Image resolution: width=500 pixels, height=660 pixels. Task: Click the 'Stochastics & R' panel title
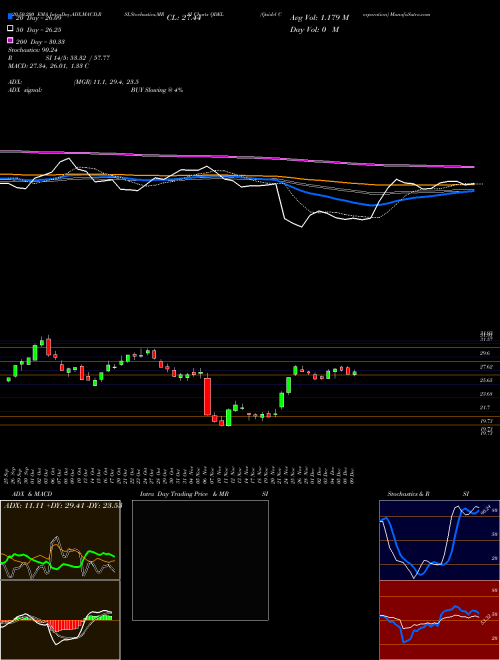coord(408,494)
